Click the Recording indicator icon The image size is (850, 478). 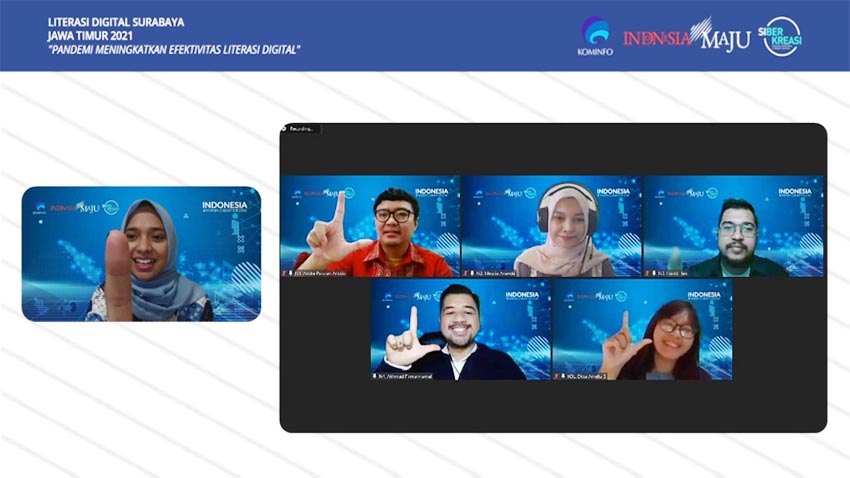click(285, 128)
